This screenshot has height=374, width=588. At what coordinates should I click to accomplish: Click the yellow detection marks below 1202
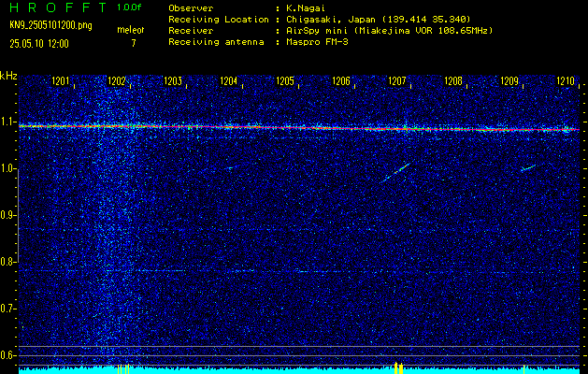[x=123, y=368]
